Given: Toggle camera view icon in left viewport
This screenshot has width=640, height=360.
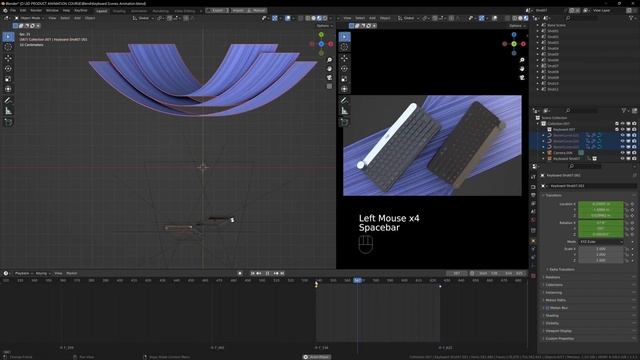Looking at the screenshot, I should click(329, 78).
